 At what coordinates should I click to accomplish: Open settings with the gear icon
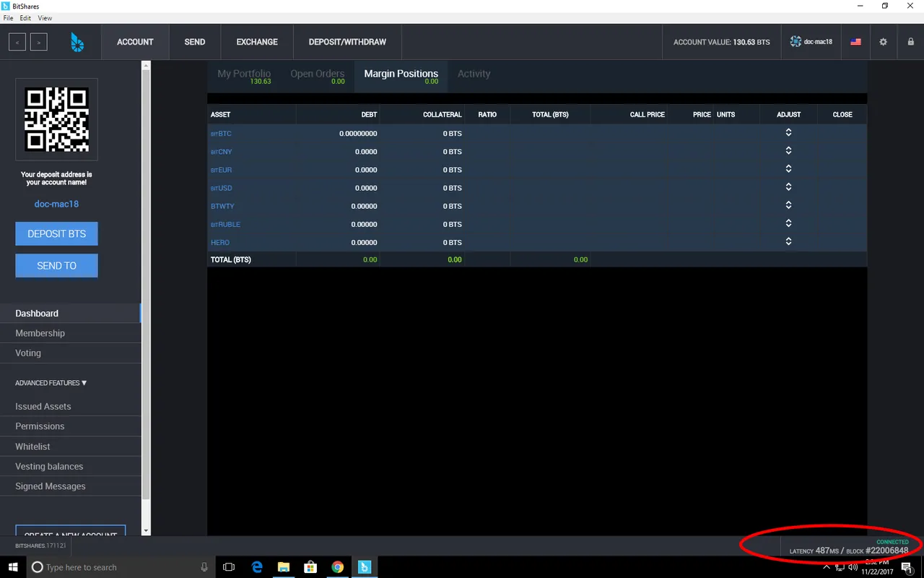[x=883, y=42]
